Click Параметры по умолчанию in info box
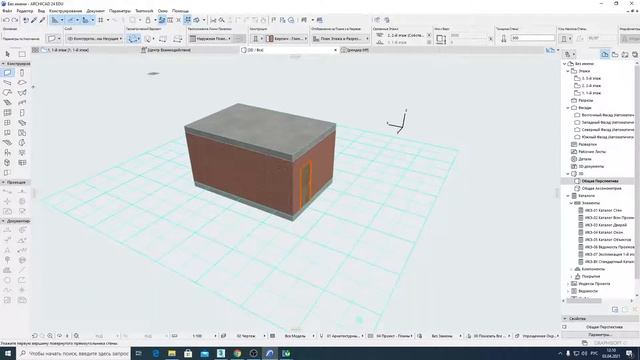 coord(21,38)
